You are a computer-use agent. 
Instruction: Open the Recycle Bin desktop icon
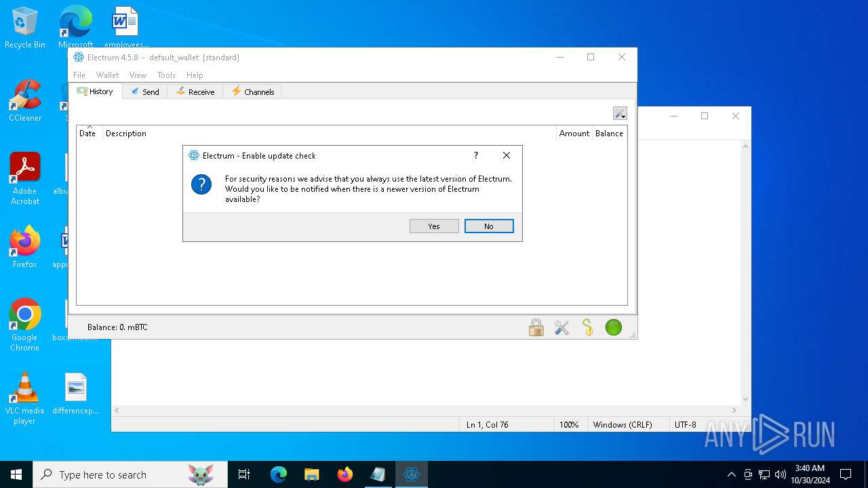25,28
